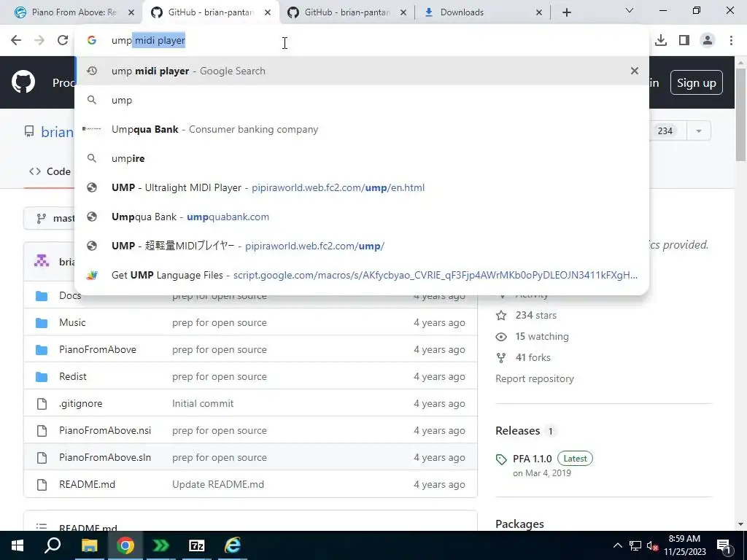Open the notification center icon
The height and width of the screenshot is (560, 747).
pos(724,546)
